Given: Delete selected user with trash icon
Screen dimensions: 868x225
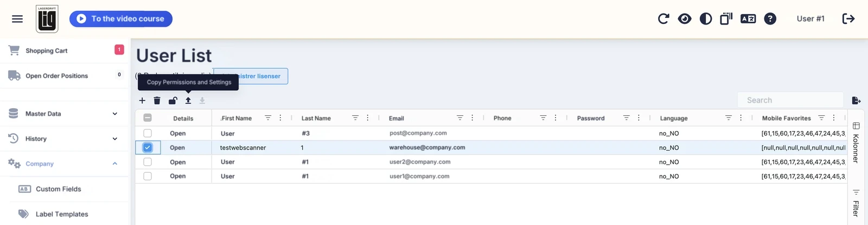Looking at the screenshot, I should tap(157, 101).
